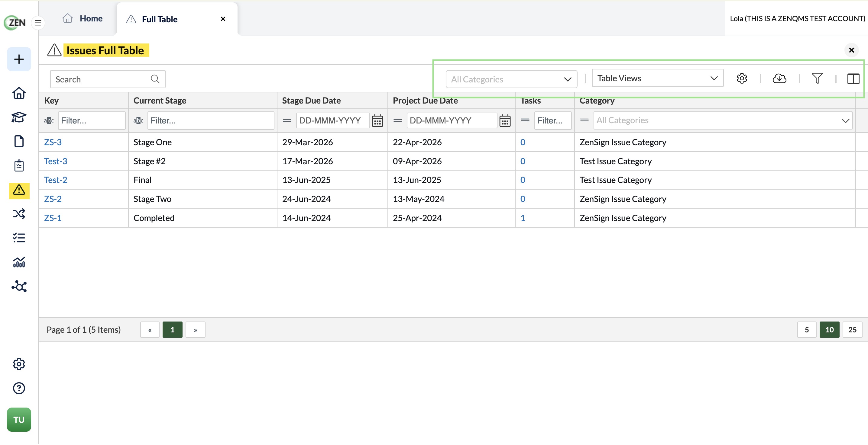
Task: Click the Tasks filter input
Action: (552, 120)
